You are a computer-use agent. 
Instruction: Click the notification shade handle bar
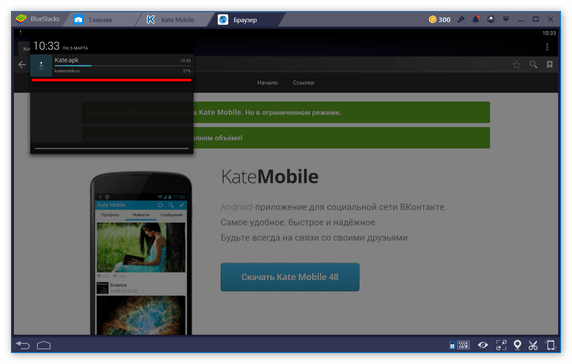pos(112,148)
